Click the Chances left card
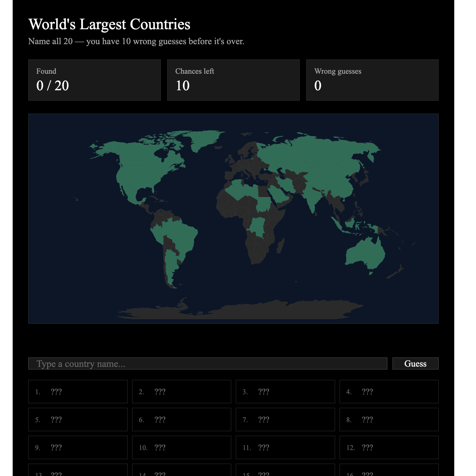 point(233,80)
